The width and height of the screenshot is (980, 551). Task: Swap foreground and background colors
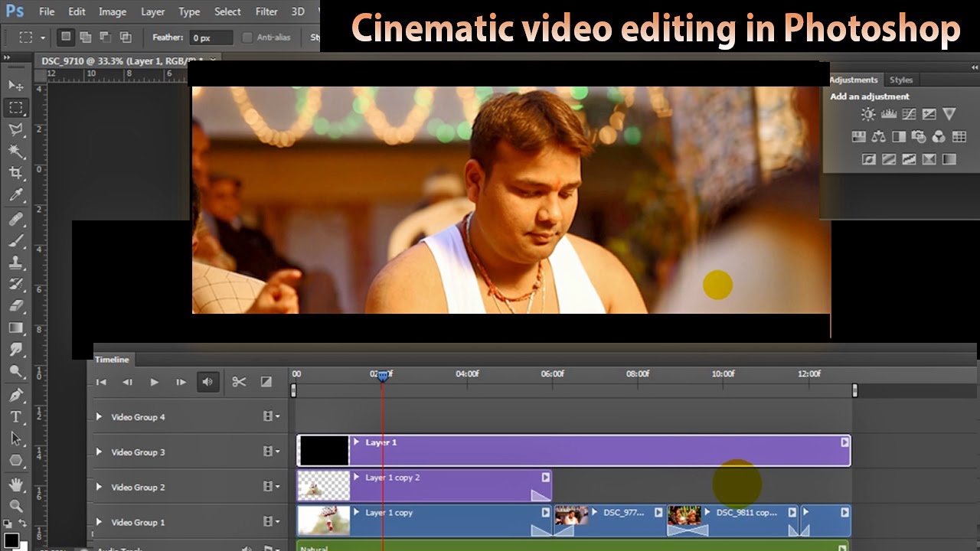[22, 523]
